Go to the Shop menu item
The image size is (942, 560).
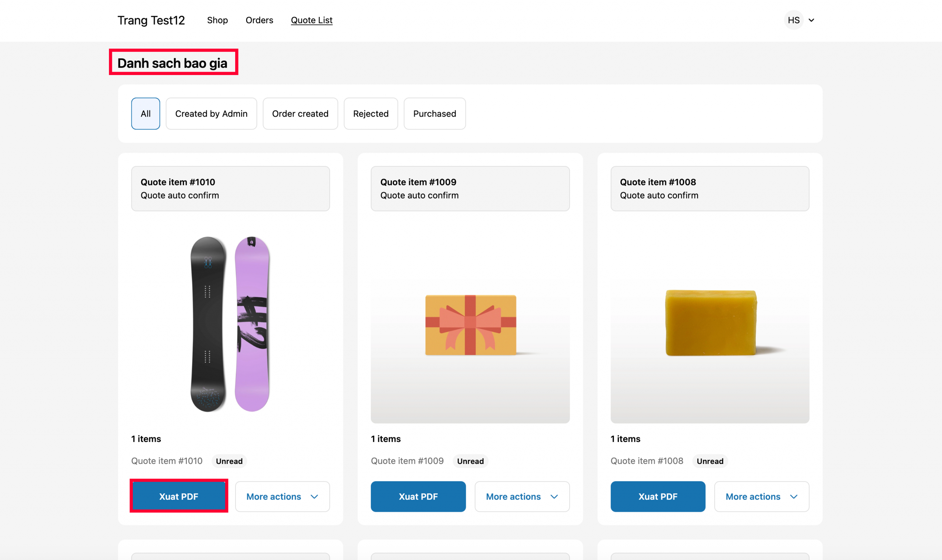pyautogui.click(x=217, y=20)
